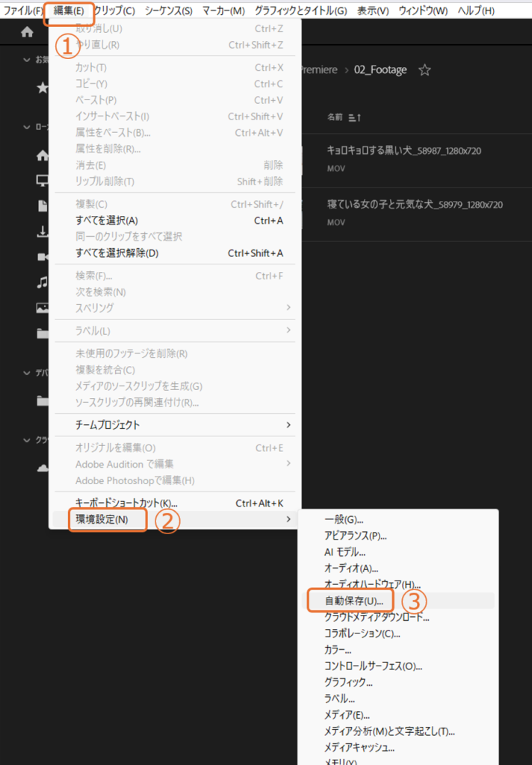The image size is (532, 765).
Task: Open the Desktop monitor icon in the sidebar
Action: point(43,180)
